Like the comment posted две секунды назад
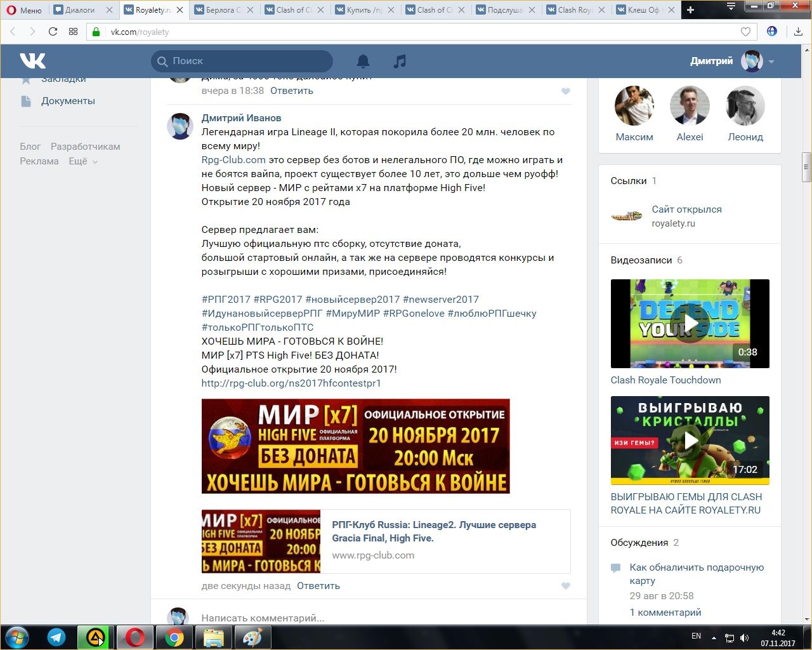 click(x=566, y=586)
